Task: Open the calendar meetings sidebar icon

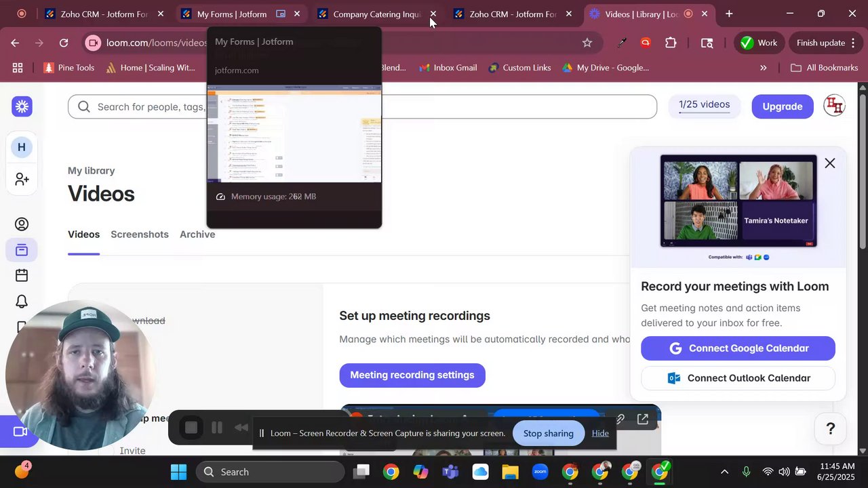Action: [22, 275]
